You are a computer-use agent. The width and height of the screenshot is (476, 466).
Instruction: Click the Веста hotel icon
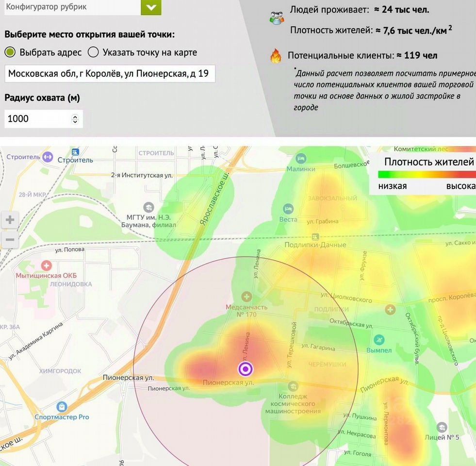[x=288, y=209]
